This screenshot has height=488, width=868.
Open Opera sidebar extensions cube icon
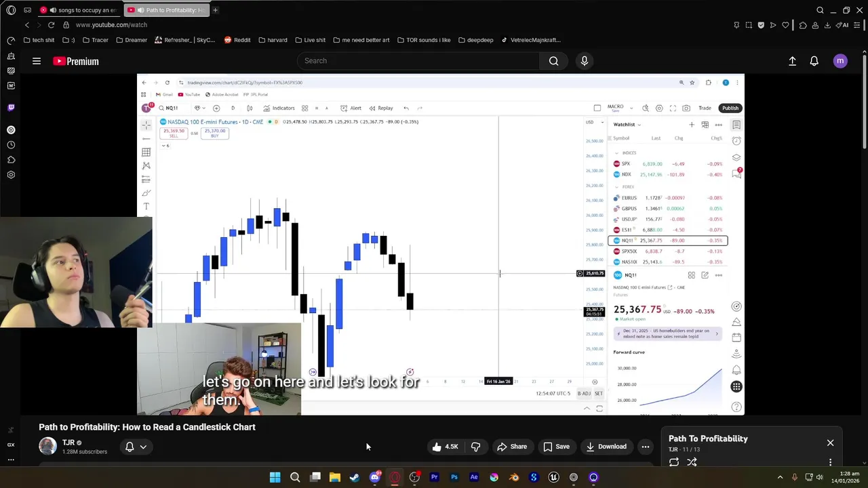click(x=11, y=160)
